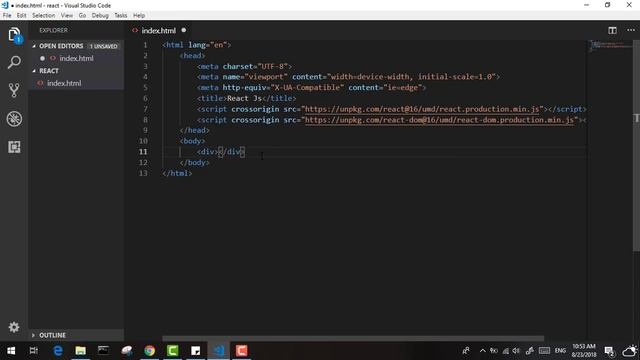Open the clock and calendar flyout
Screen dimensions: 640x360
click(x=584, y=351)
